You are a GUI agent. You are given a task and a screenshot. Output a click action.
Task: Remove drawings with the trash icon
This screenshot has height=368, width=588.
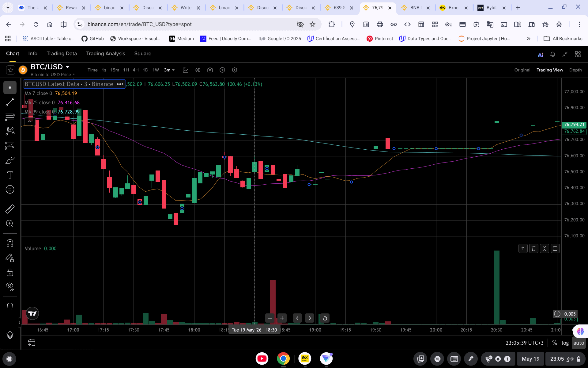(x=10, y=306)
